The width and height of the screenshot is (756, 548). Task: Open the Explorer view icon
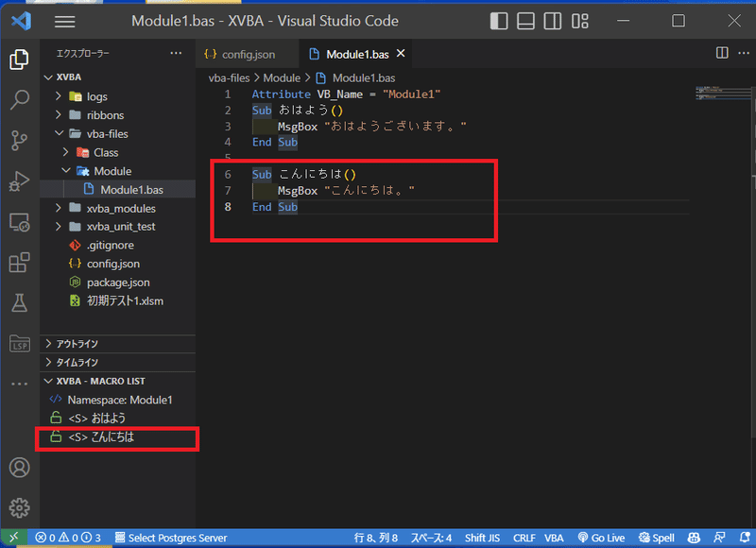coord(21,59)
